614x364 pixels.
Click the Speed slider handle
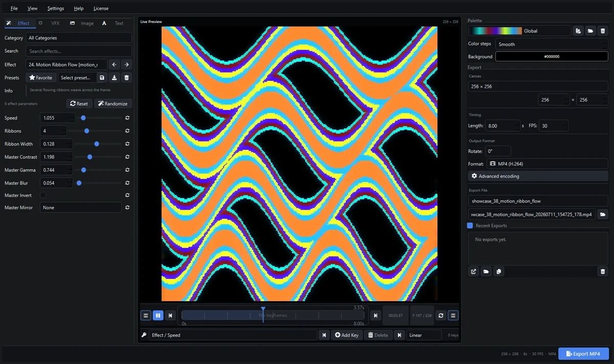point(83,118)
